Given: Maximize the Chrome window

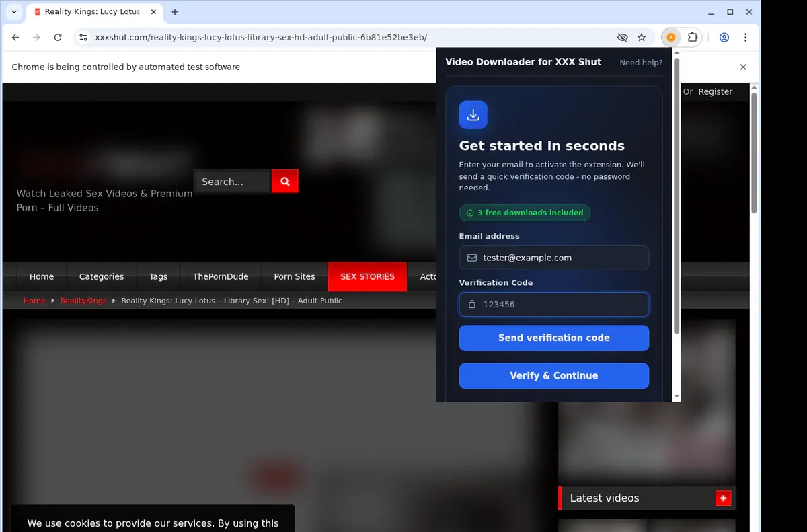Looking at the screenshot, I should tap(730, 12).
